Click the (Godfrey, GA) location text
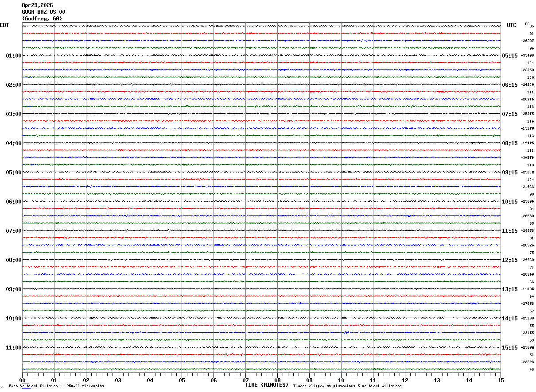Viewport: 536px width, 392px height. [42, 19]
